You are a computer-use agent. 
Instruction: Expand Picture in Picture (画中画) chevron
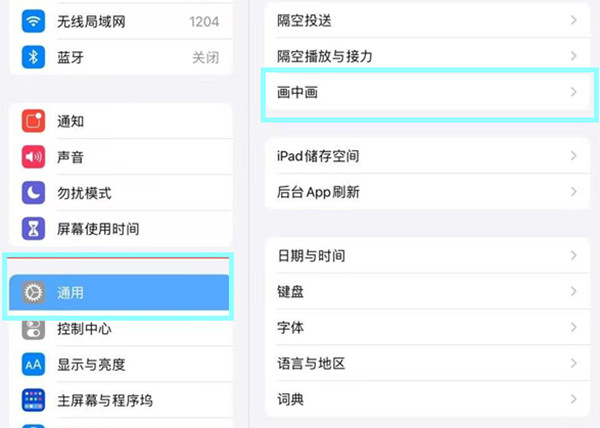click(x=573, y=92)
